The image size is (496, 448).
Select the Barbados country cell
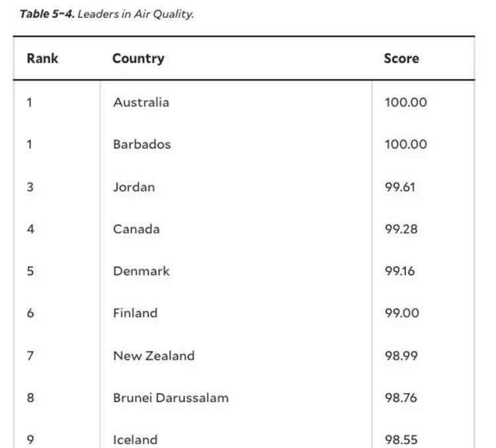point(142,144)
